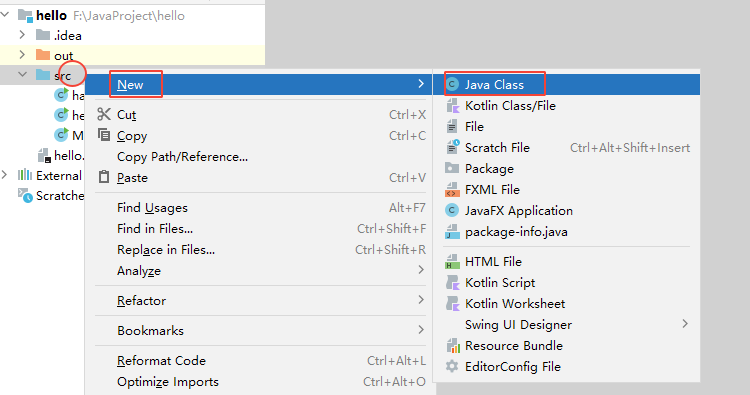The height and width of the screenshot is (395, 750).
Task: Collapse the src folder node
Action: pyautogui.click(x=22, y=75)
